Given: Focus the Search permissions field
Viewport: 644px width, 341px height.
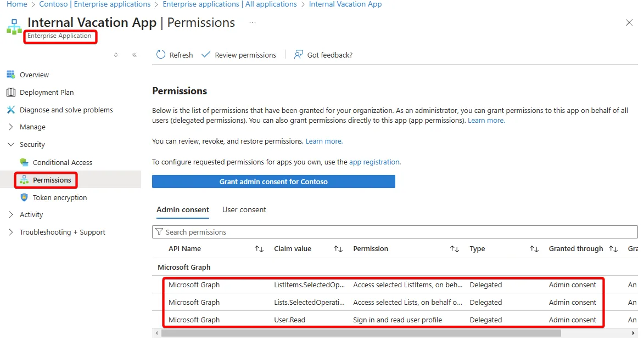Looking at the screenshot, I should (395, 232).
